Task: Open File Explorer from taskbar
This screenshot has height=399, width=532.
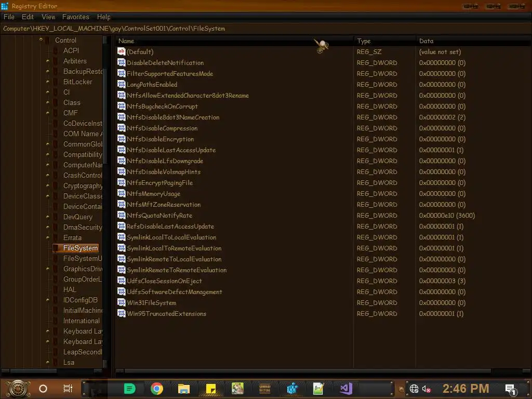Action: coord(184,389)
